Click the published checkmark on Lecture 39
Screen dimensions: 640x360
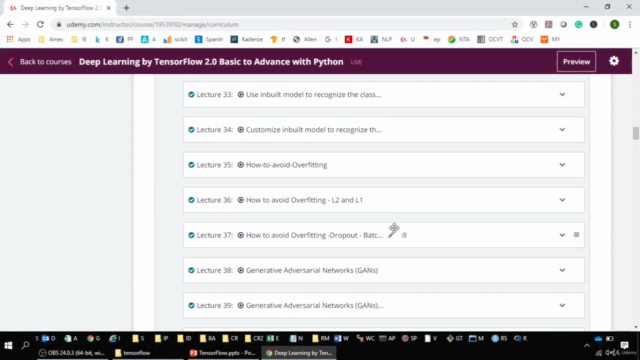[191, 305]
